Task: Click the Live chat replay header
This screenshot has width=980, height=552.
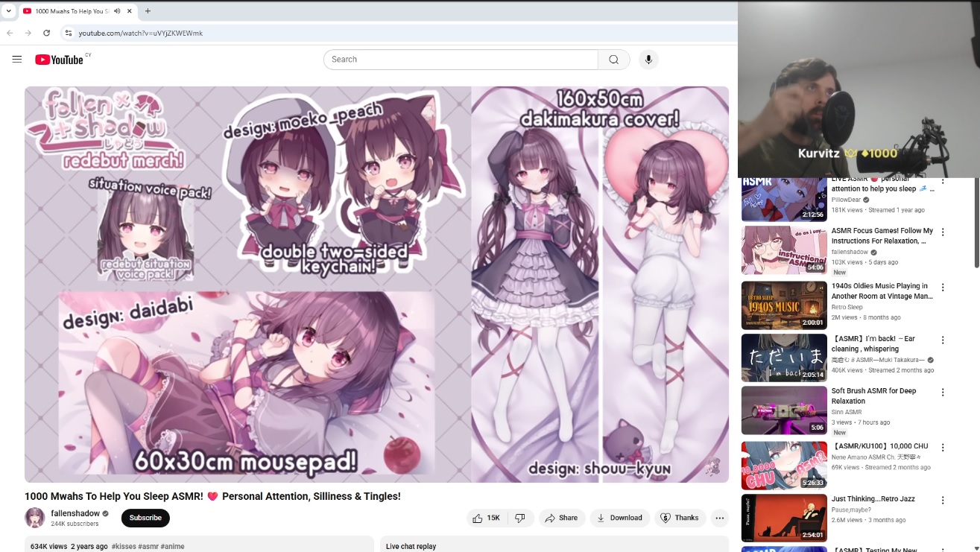Action: pyautogui.click(x=411, y=546)
